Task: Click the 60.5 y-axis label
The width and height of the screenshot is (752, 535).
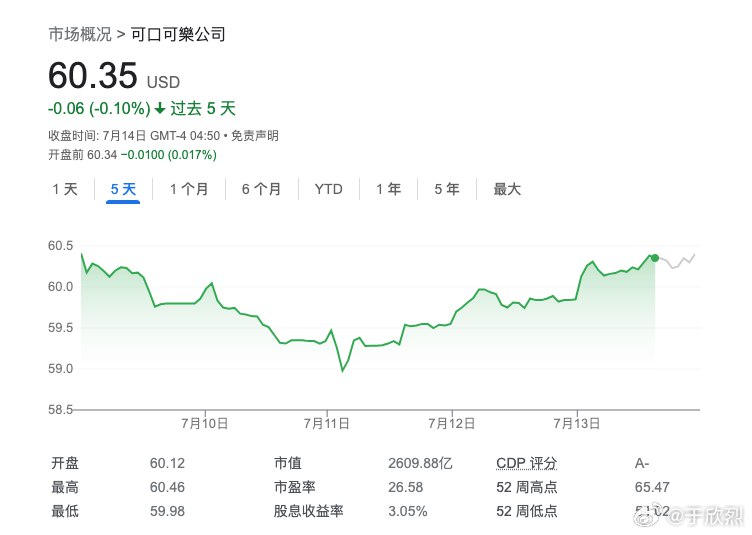Action: pos(60,245)
